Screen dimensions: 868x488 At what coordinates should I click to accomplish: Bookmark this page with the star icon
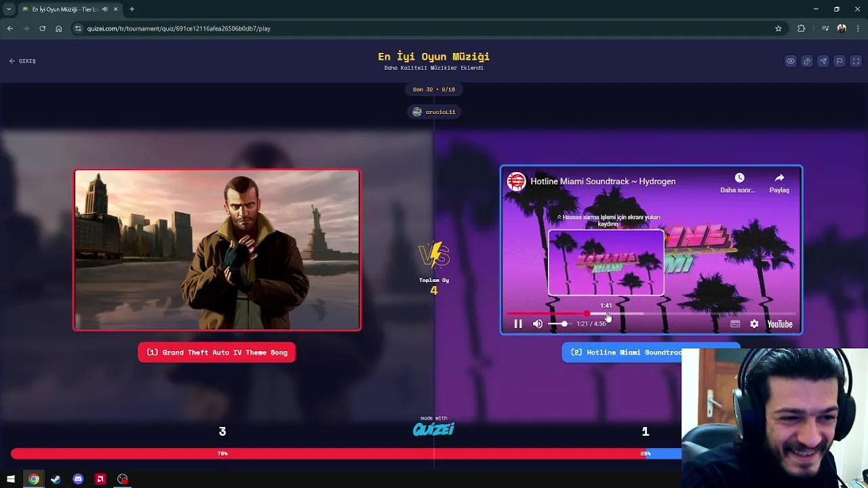778,28
